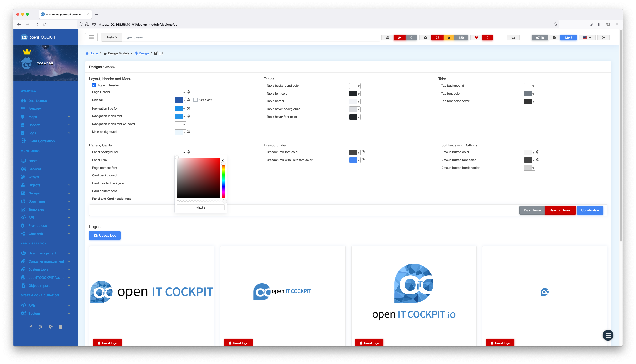Expand the Objects sidebar menu
636x364 pixels.
(45, 185)
